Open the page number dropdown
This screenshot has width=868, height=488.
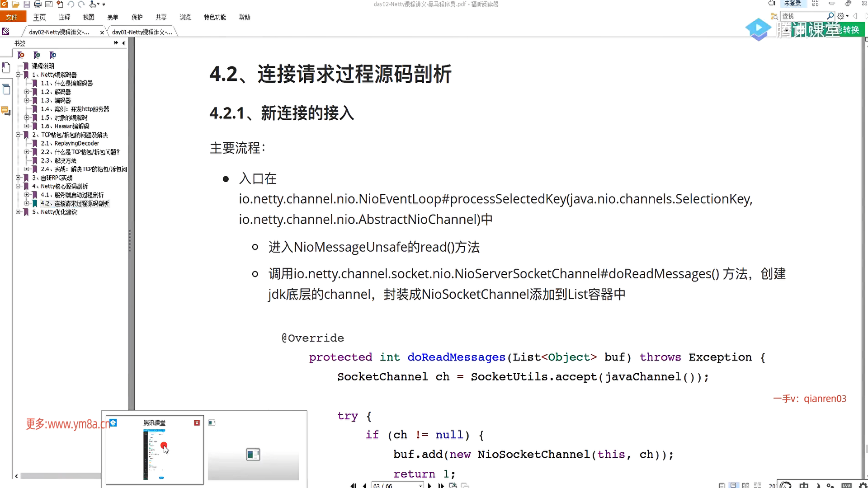pos(420,485)
